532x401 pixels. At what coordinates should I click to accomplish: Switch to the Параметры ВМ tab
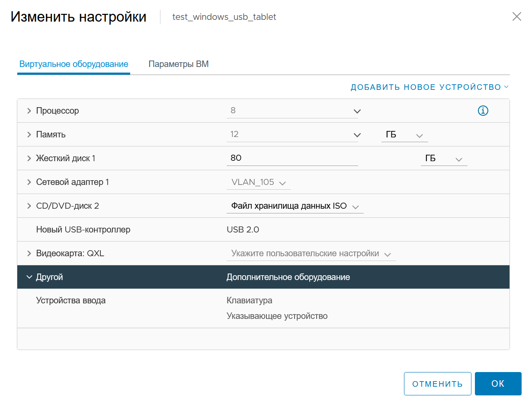(179, 64)
